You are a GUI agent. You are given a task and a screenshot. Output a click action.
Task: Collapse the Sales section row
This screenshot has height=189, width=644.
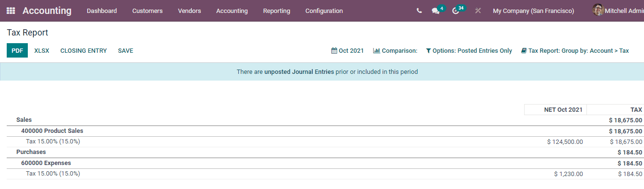pos(325,120)
